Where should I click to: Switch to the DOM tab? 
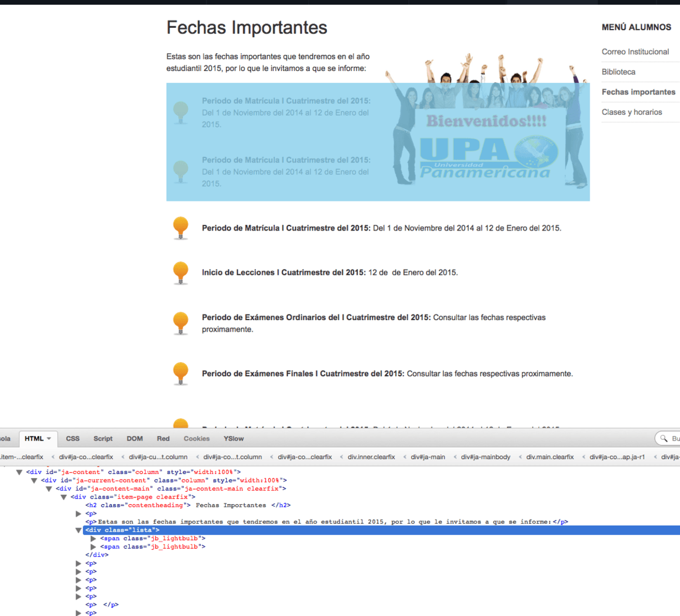[x=134, y=439]
